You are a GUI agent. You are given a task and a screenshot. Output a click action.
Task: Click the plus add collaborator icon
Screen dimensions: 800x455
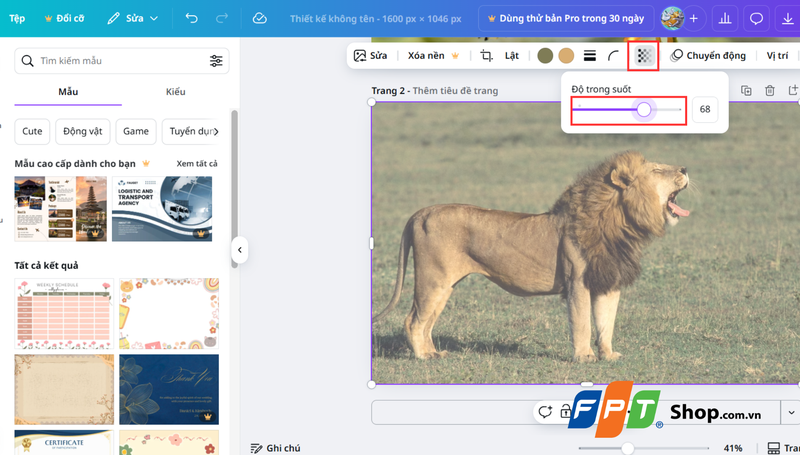coord(694,18)
